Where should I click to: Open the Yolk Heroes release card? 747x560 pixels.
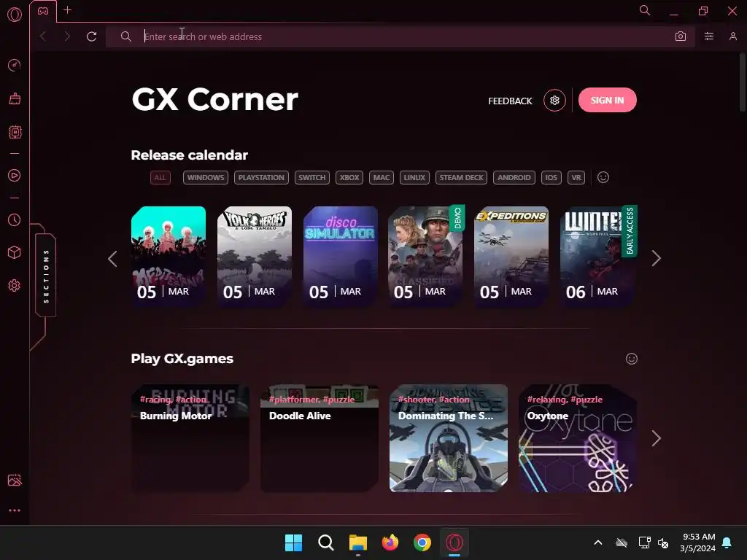pyautogui.click(x=255, y=256)
